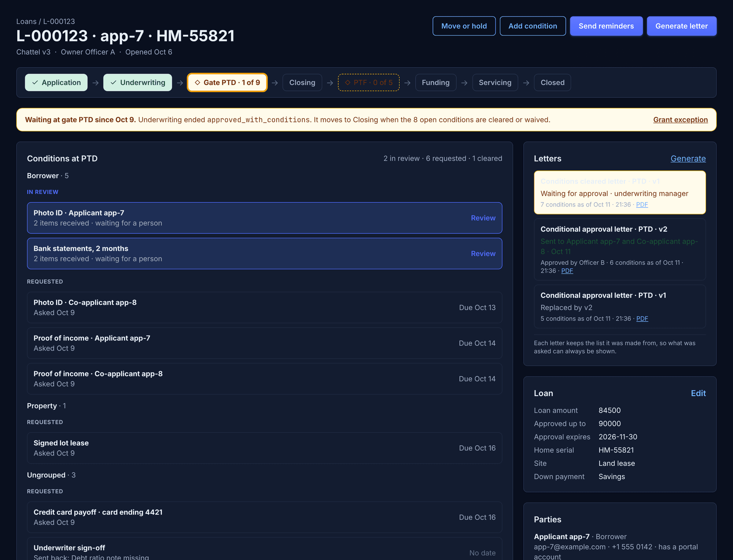Edit the Loan details
The image size is (733, 560).
click(x=698, y=393)
